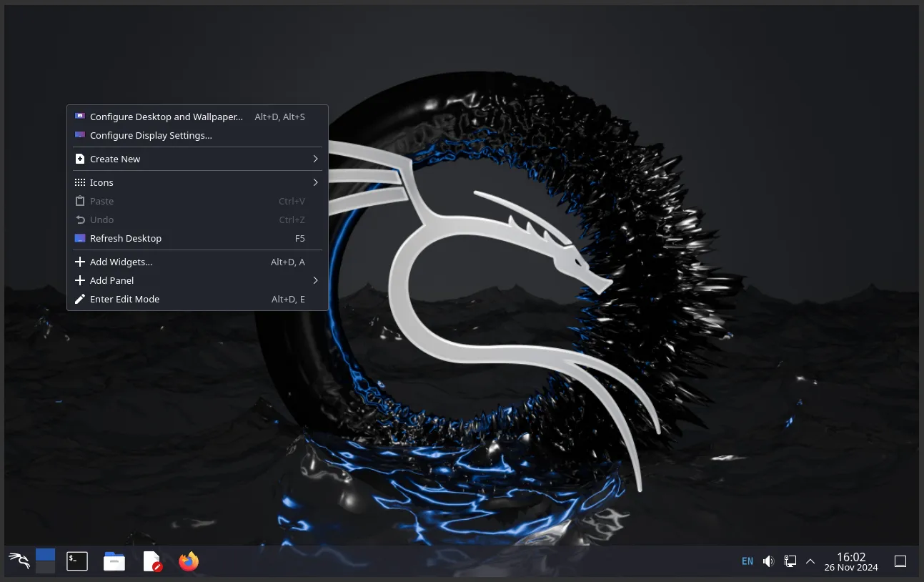Image resolution: width=924 pixels, height=582 pixels.
Task: Show hidden system tray icons
Action: pyautogui.click(x=810, y=561)
